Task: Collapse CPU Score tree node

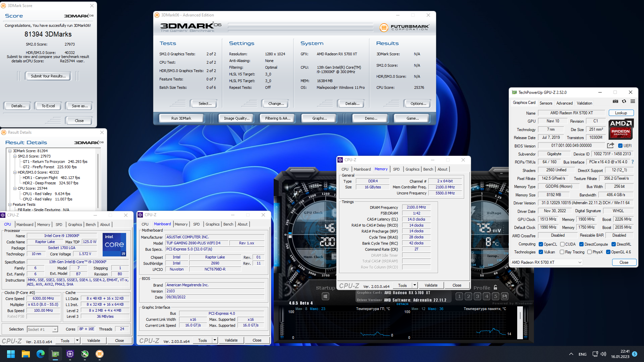Action: pyautogui.click(x=15, y=188)
